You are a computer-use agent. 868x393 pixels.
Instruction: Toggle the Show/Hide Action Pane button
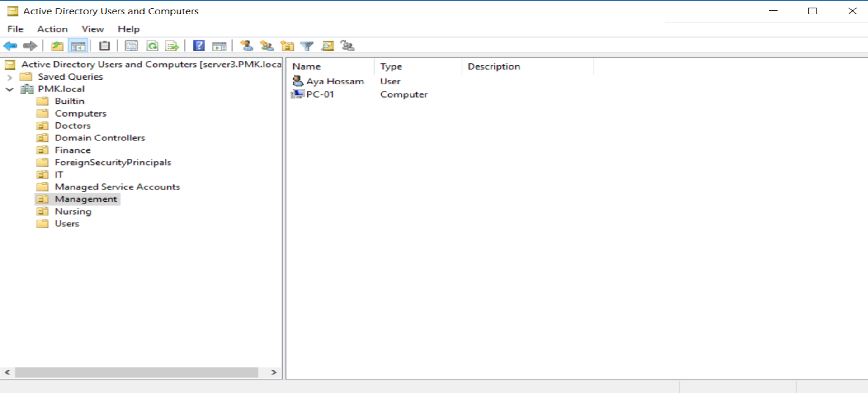[x=220, y=46]
